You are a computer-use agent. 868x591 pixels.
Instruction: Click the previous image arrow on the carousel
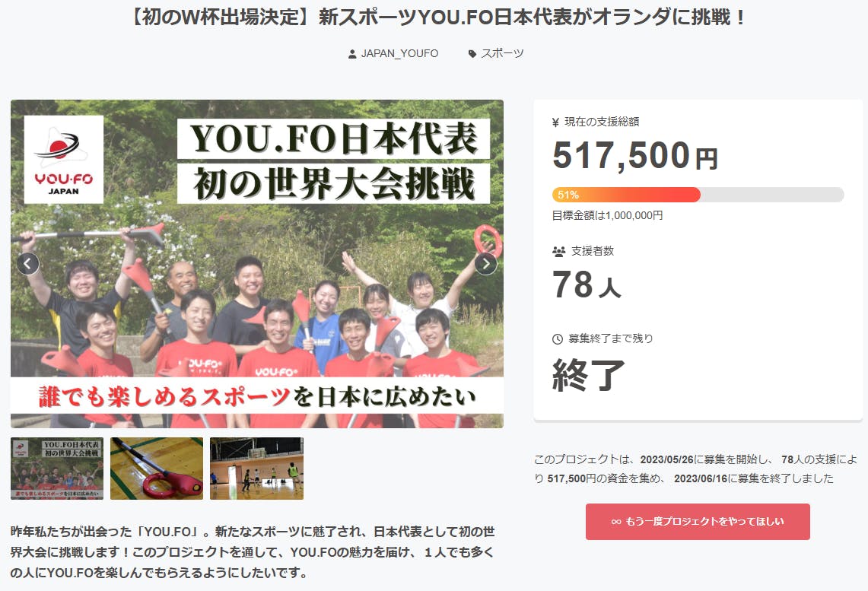tap(29, 264)
